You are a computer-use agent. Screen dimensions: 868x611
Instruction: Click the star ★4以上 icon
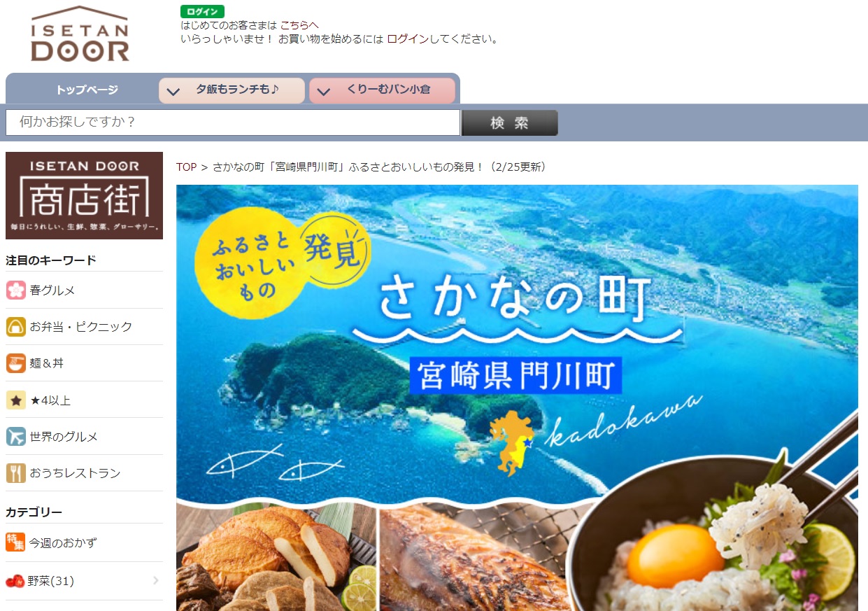coord(16,400)
